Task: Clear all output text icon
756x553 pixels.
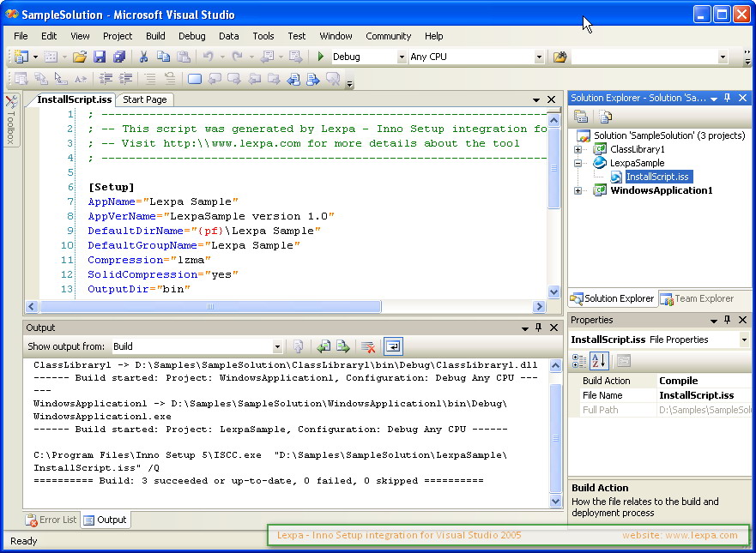Action: coord(368,346)
